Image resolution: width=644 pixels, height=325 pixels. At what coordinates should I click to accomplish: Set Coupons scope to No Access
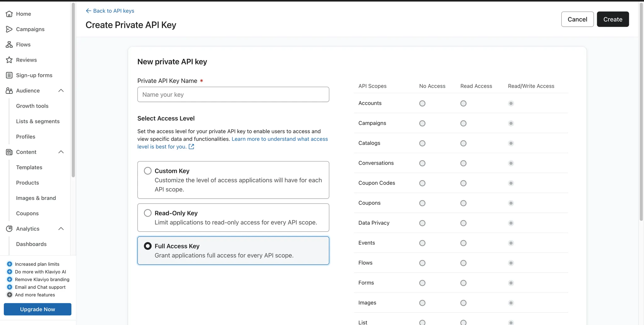(x=422, y=203)
